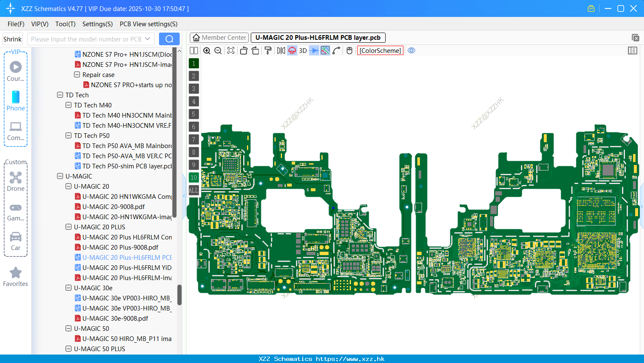
Task: Rotate board counterclockwise
Action: 244,50
